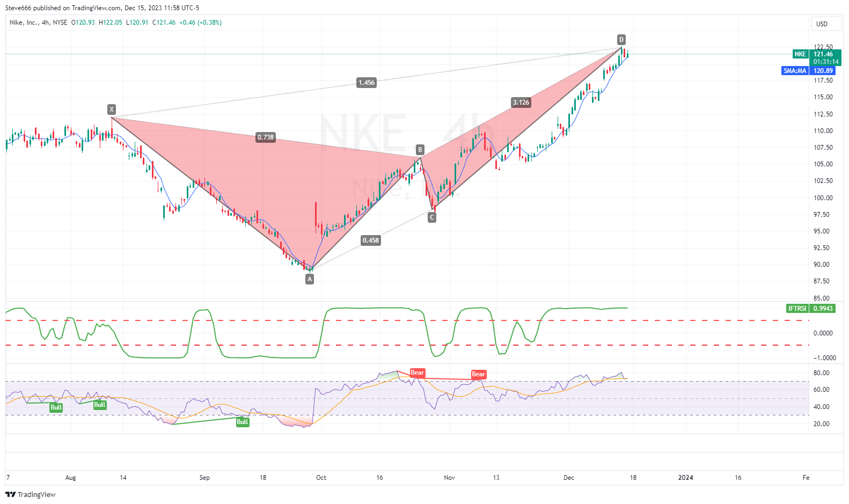
Task: Click the SMA:MA indicator tag
Action: coord(795,71)
